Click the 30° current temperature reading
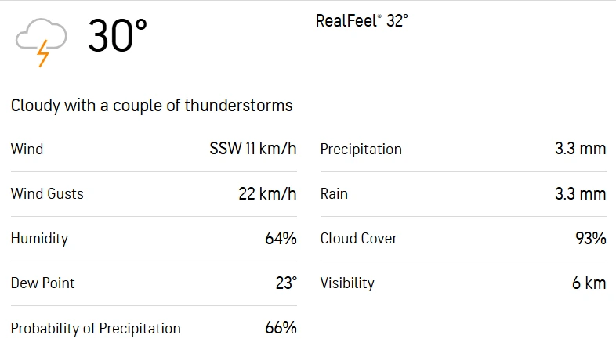 click(x=118, y=36)
